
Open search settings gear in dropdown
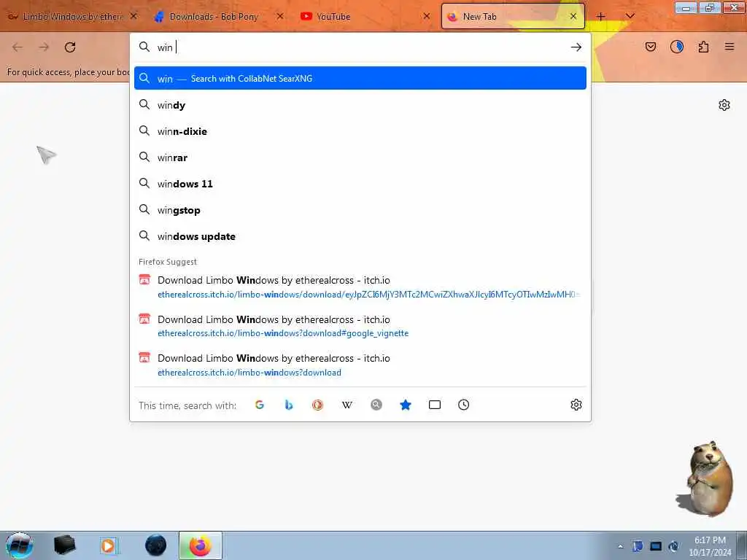coord(576,405)
